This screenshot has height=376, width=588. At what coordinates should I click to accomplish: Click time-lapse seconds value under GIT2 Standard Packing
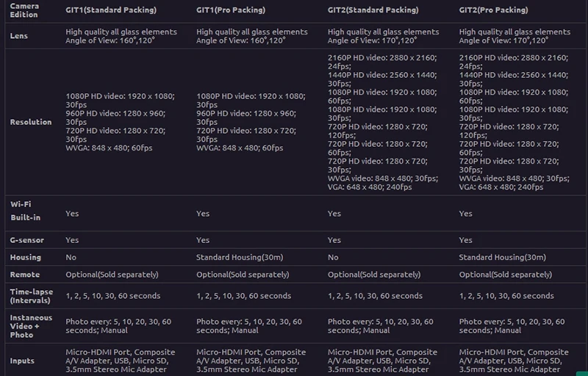(x=375, y=296)
